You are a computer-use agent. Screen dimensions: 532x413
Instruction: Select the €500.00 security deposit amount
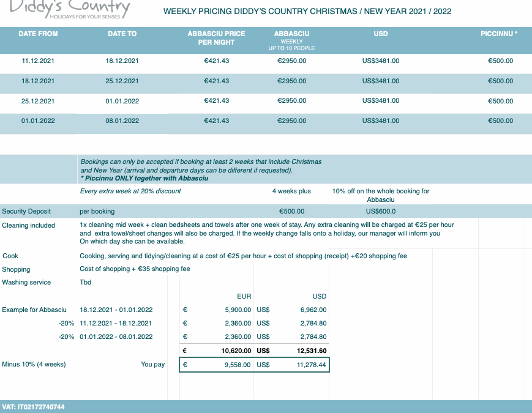[292, 212]
